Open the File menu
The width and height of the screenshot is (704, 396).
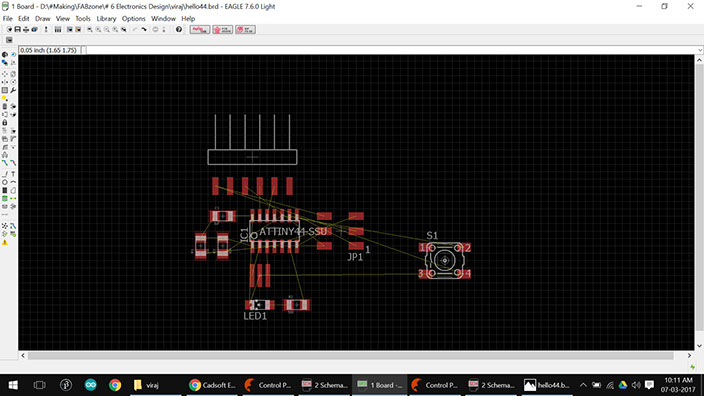pos(8,18)
